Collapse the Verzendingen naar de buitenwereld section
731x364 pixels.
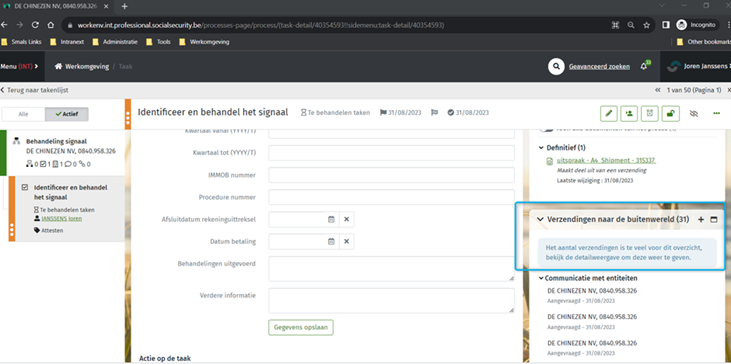(541, 219)
